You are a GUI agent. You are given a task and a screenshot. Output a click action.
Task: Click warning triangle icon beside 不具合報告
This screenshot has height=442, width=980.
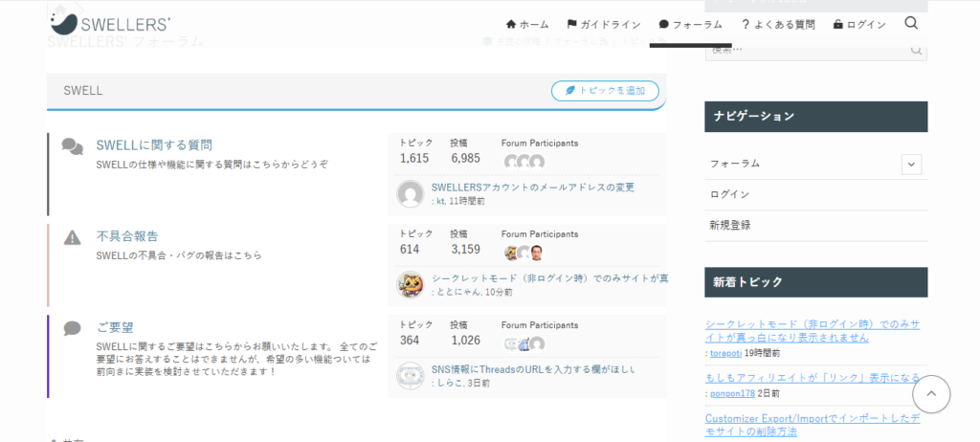(72, 237)
